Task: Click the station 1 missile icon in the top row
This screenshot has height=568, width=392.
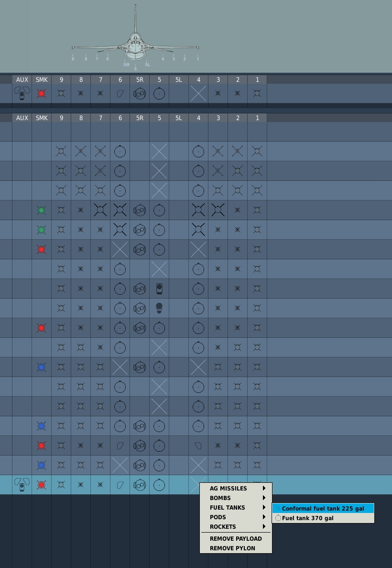Action: (x=257, y=93)
